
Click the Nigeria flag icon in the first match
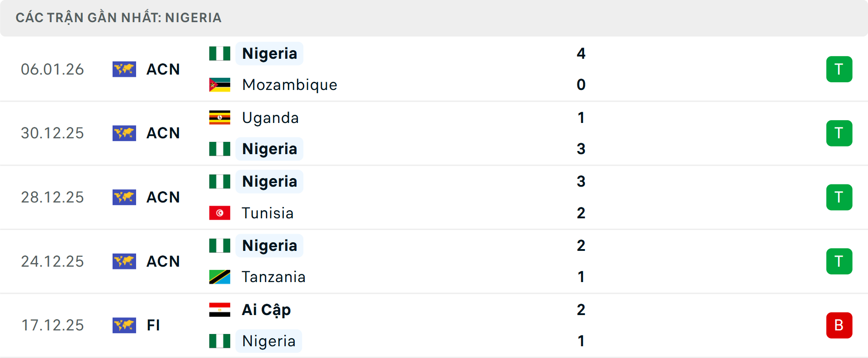click(220, 53)
